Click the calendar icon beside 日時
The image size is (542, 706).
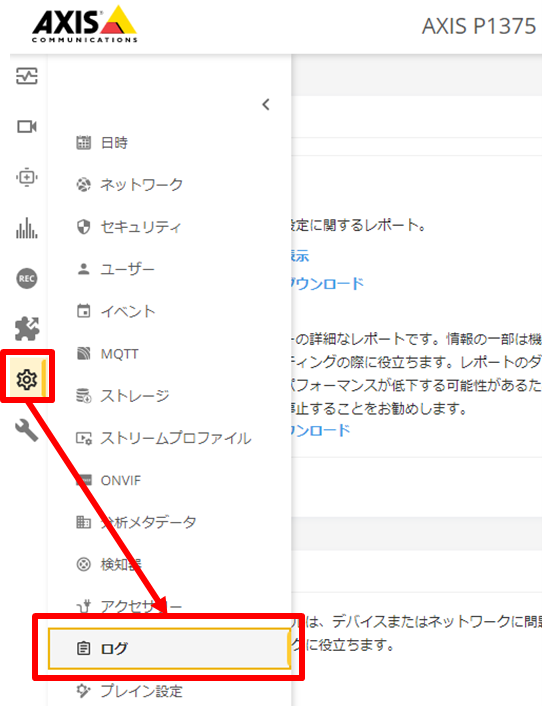(x=83, y=143)
